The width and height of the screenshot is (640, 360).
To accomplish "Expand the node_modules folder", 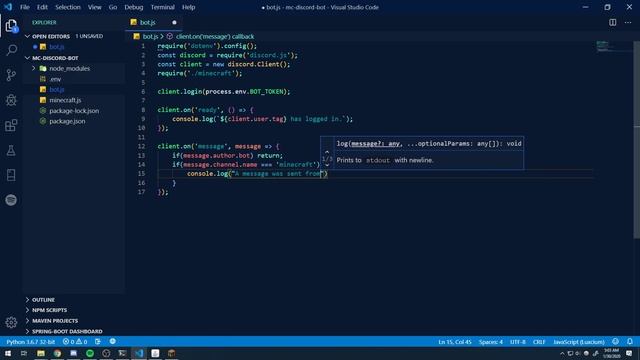I will pyautogui.click(x=34, y=69).
